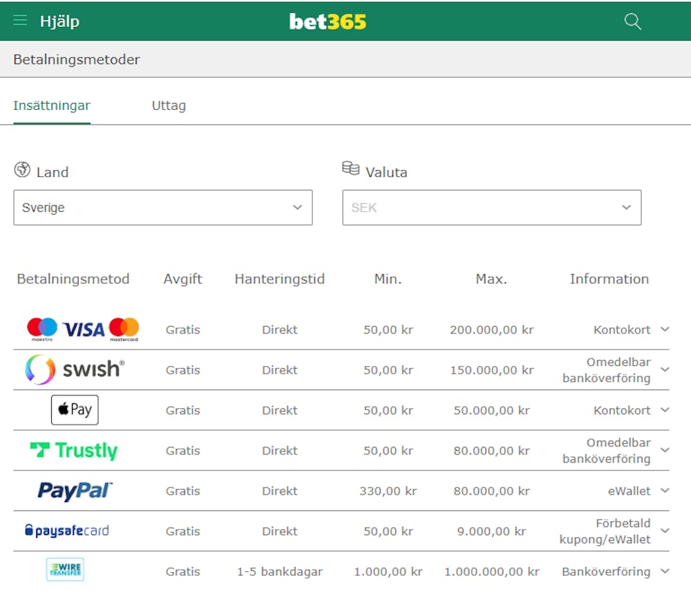The width and height of the screenshot is (691, 616).
Task: Expand the PayPal eWallet row chevron
Action: point(665,490)
